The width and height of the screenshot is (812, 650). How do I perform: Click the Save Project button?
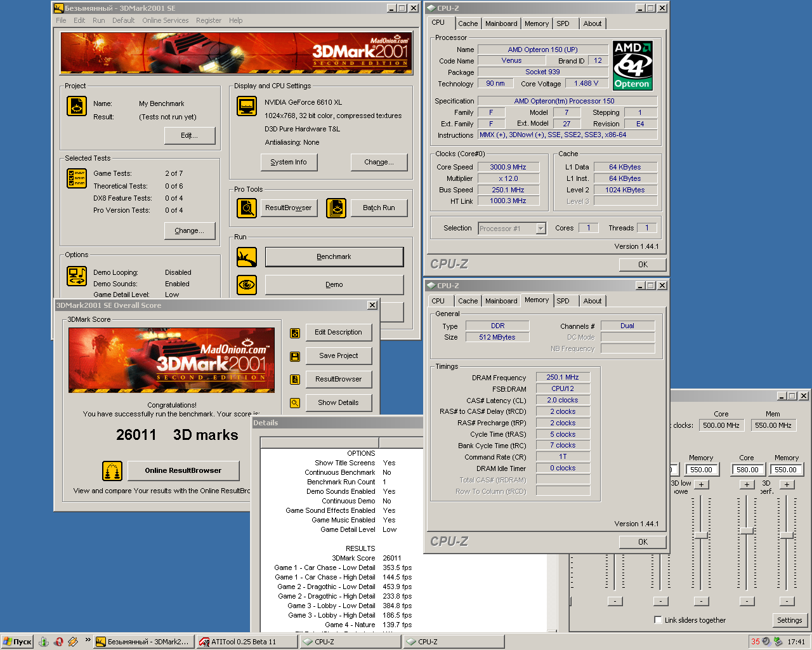click(x=339, y=356)
